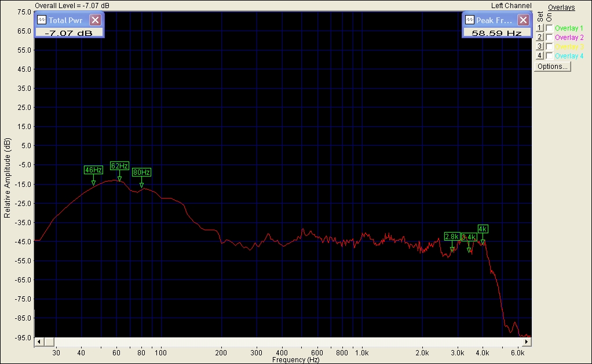
Task: Select the 62Hz marker flag
Action: click(x=119, y=166)
